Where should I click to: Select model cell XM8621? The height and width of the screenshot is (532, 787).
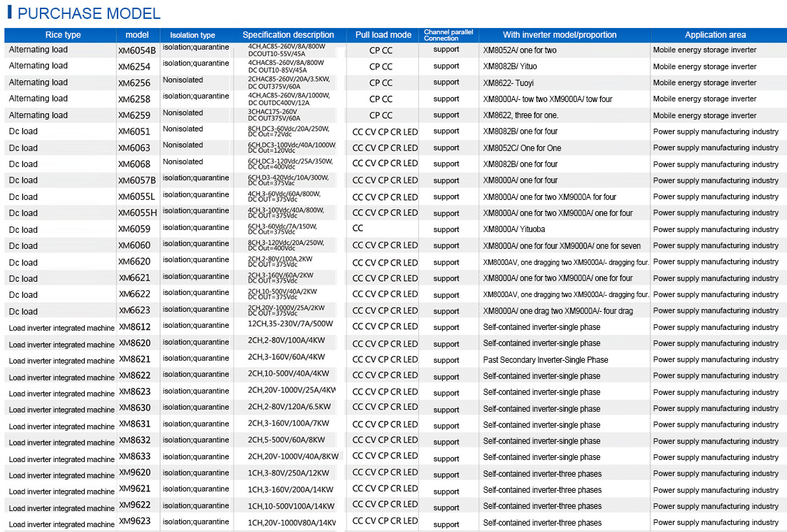click(x=134, y=359)
